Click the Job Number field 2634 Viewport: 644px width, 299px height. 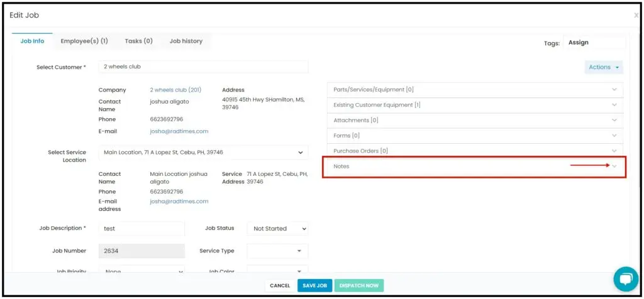[x=142, y=251]
